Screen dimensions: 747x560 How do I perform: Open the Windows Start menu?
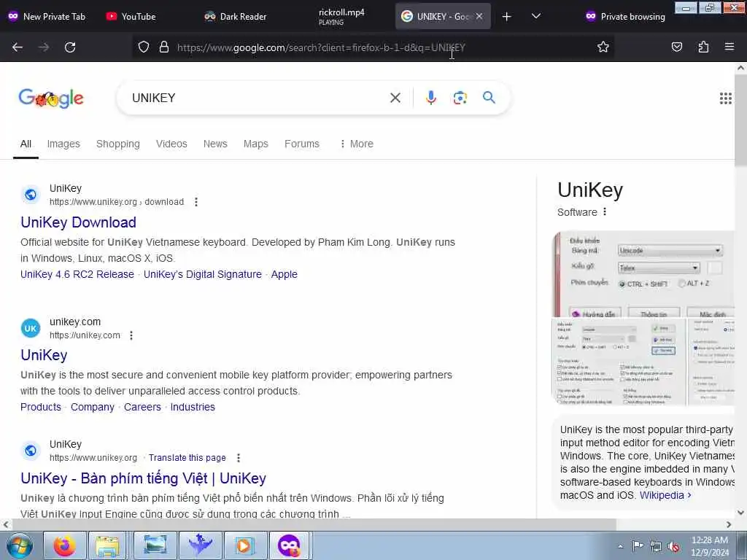[x=20, y=545]
